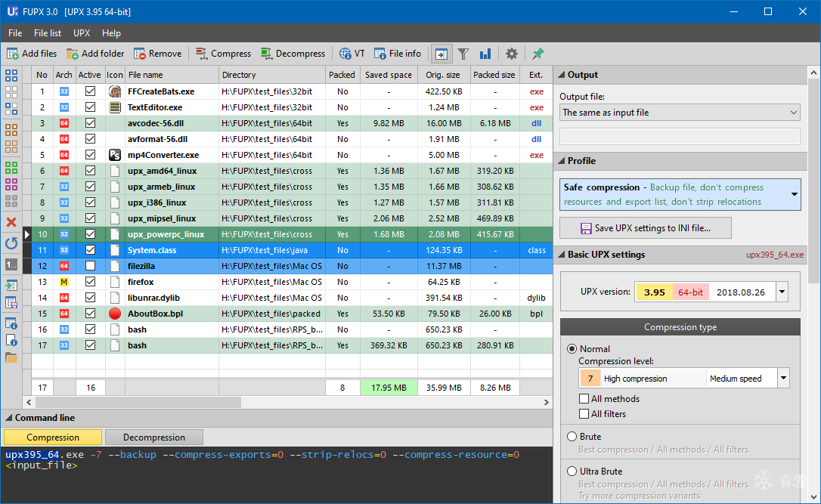Screen dimensions: 821x504
Task: Open the File list menu
Action: tap(48, 33)
